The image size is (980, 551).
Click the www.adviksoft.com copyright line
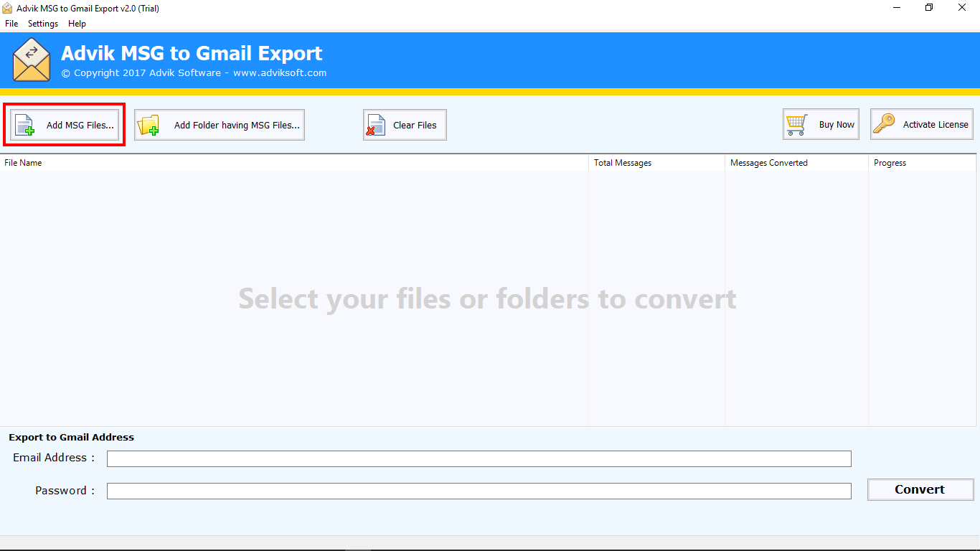pyautogui.click(x=194, y=72)
